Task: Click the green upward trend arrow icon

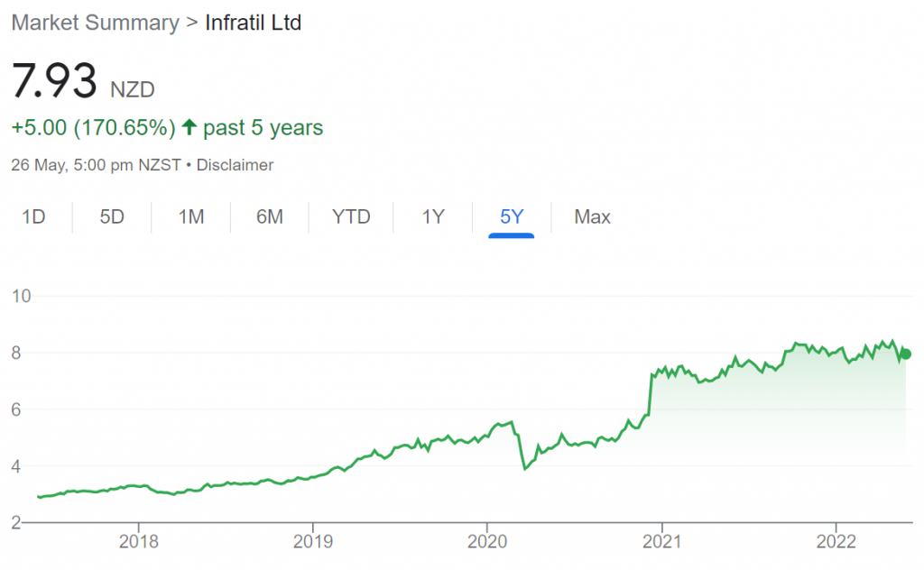Action: 188,127
